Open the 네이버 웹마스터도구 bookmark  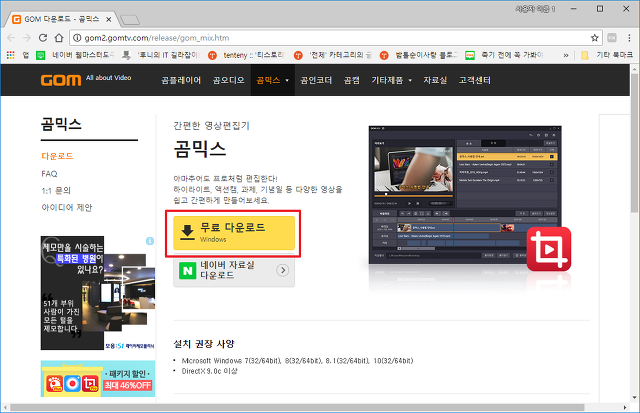pyautogui.click(x=76, y=55)
